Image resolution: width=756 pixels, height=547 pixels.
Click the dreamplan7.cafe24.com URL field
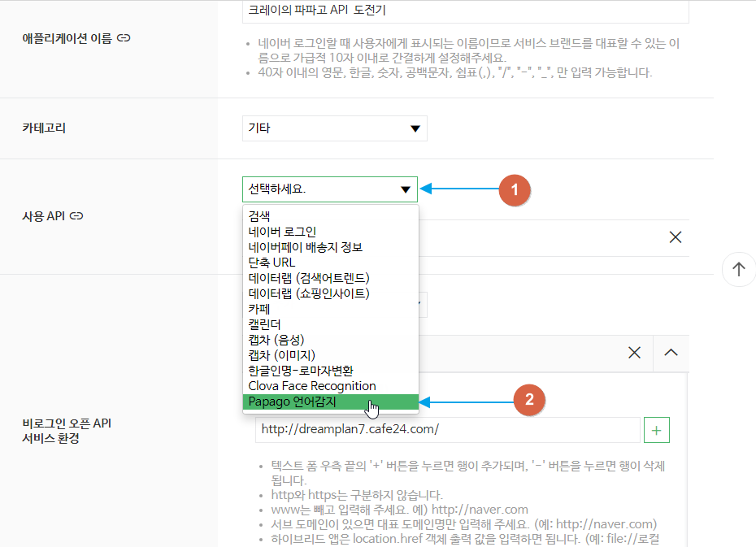447,429
